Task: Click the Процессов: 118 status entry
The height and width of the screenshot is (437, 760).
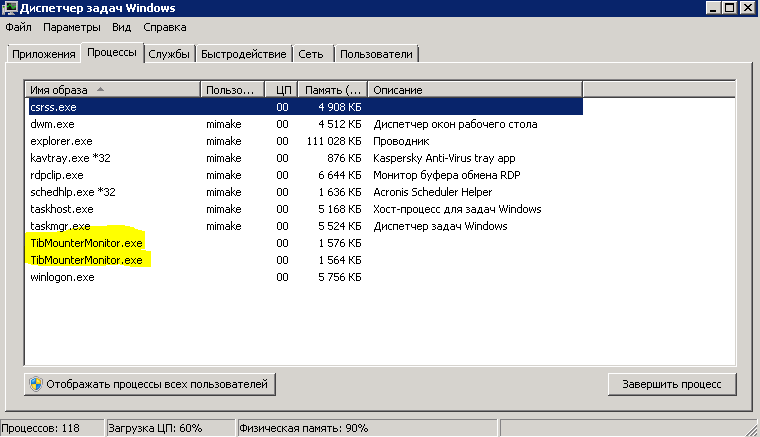Action: pyautogui.click(x=52, y=428)
